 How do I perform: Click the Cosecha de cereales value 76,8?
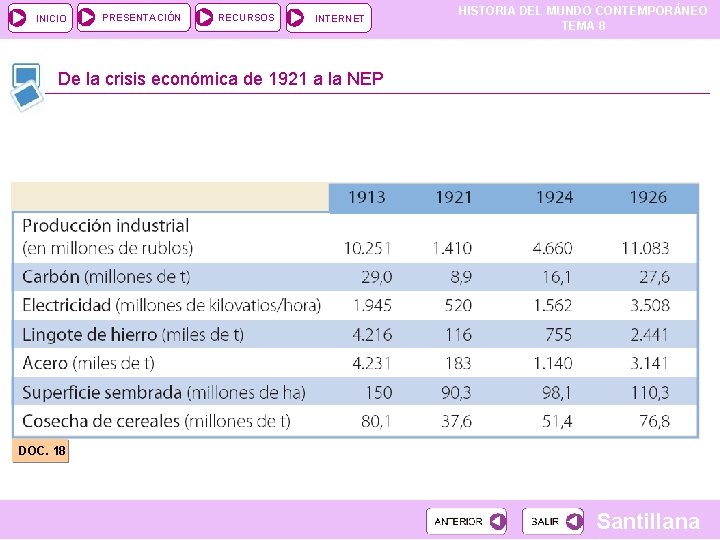coord(654,421)
